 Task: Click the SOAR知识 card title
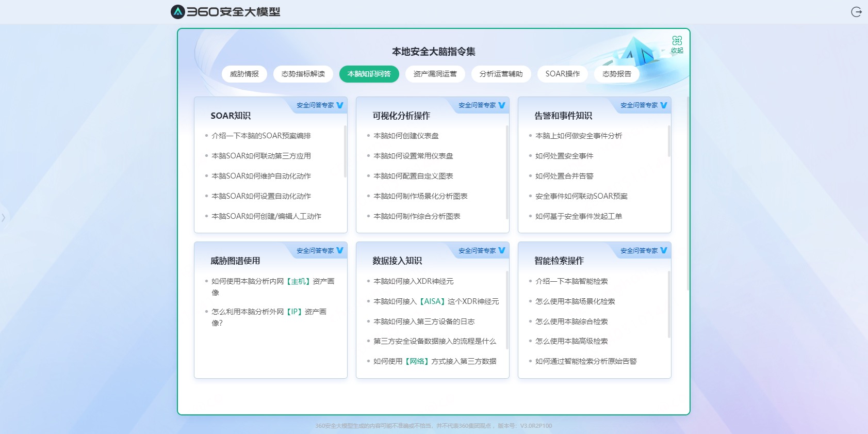click(x=231, y=116)
